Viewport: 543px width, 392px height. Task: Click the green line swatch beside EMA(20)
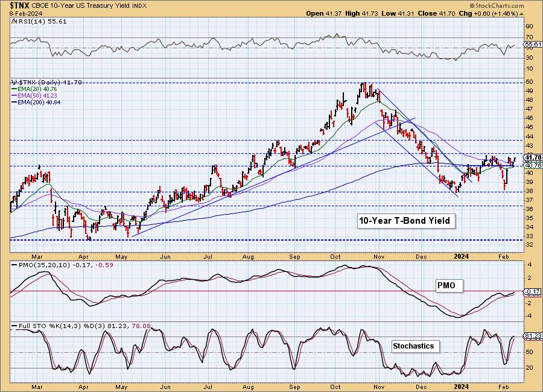tap(14, 89)
